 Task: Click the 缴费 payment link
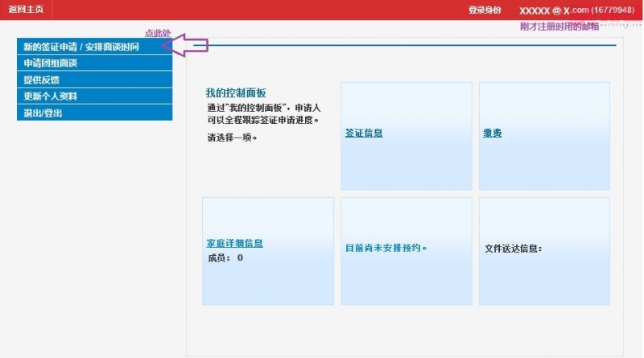click(493, 134)
